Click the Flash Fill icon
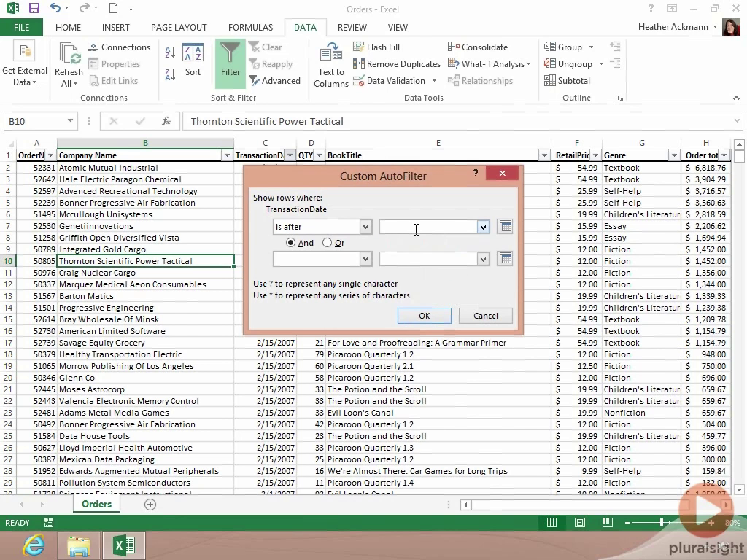The image size is (747, 560). pos(376,47)
